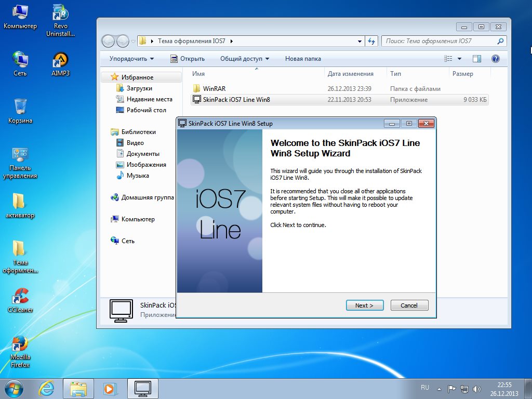This screenshot has width=532, height=399.
Task: Click into the Поиск search field
Action: pos(440,41)
